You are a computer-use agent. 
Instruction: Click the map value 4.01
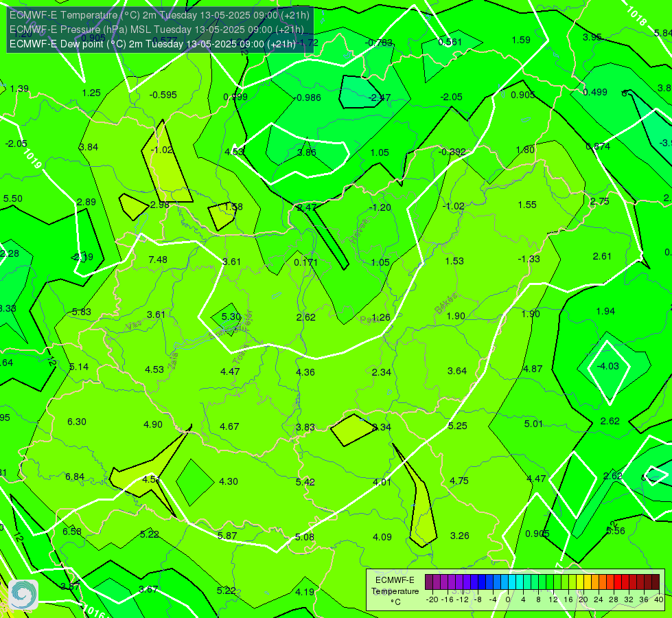(x=382, y=483)
